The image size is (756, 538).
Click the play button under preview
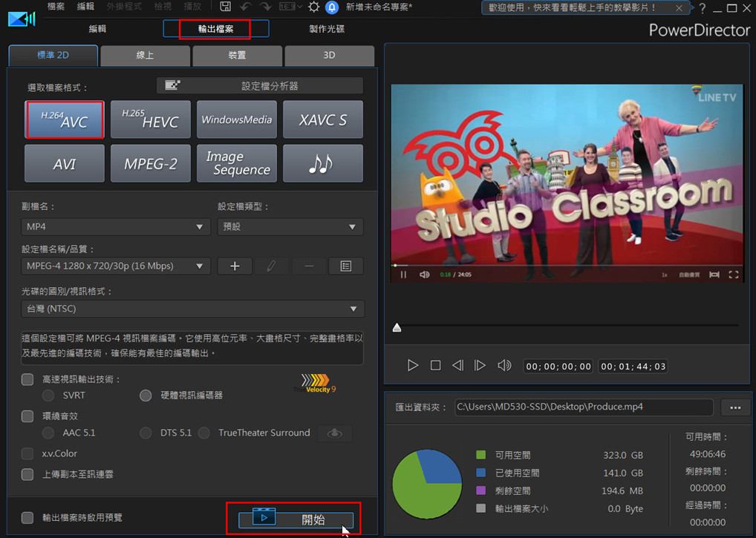[413, 366]
